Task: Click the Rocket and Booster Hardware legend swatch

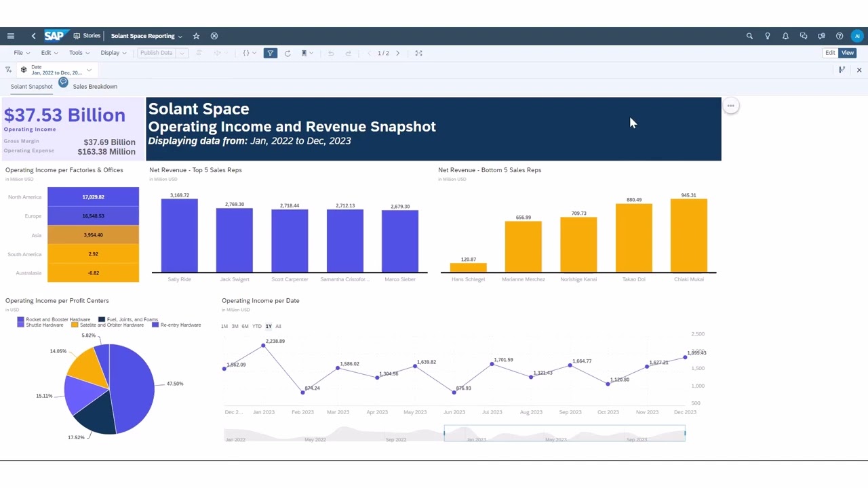Action: click(20, 319)
